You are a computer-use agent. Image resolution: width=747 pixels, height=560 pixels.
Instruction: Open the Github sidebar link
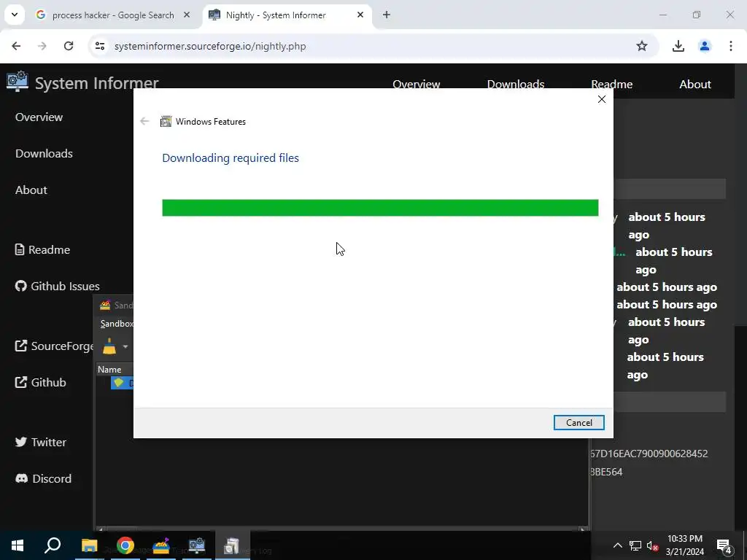(x=41, y=382)
